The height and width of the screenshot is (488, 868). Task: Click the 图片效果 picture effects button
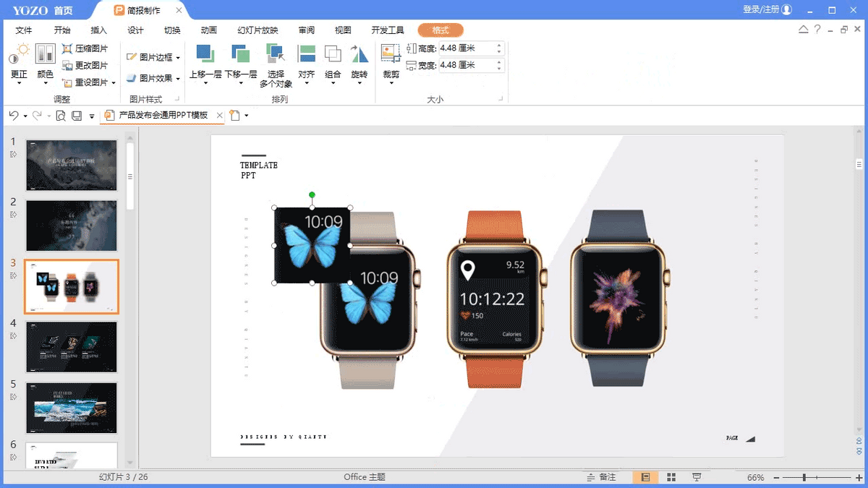pyautogui.click(x=150, y=78)
